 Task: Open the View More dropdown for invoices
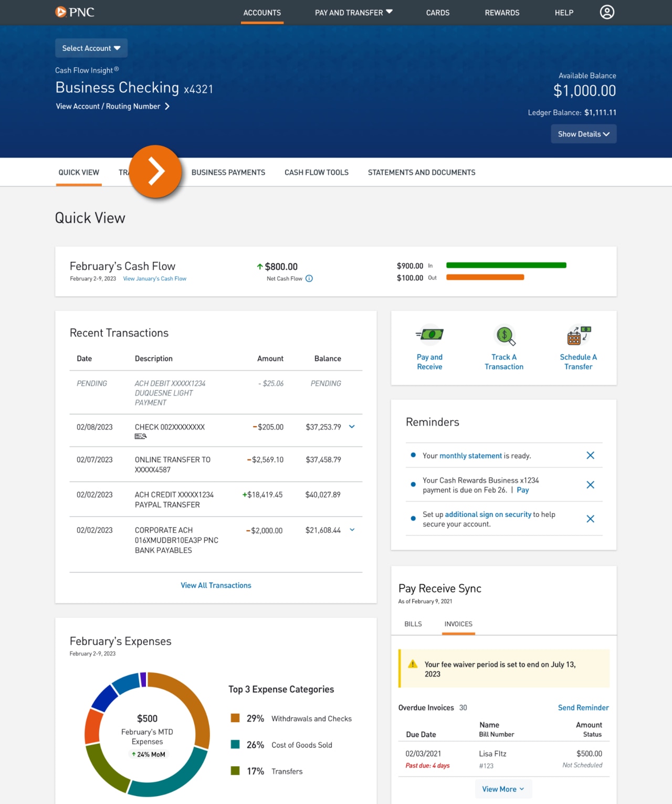pos(502,789)
